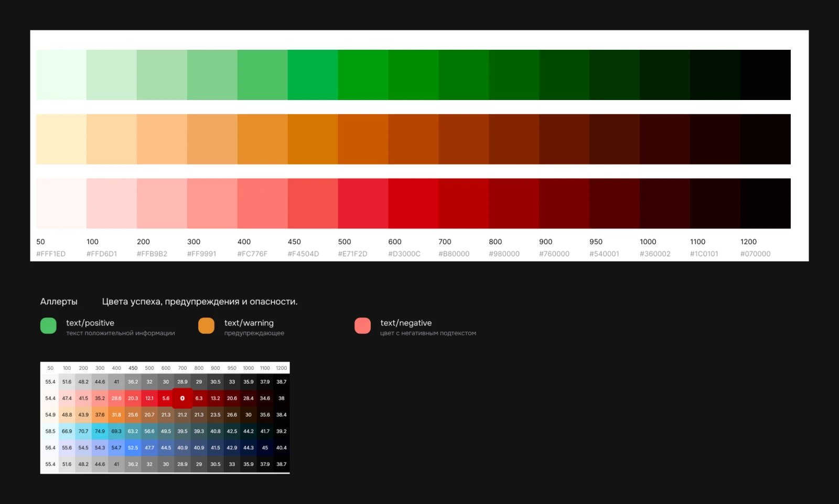839x504 pixels.
Task: Select the highlighted "0" cell in the contrast table
Action: [182, 398]
